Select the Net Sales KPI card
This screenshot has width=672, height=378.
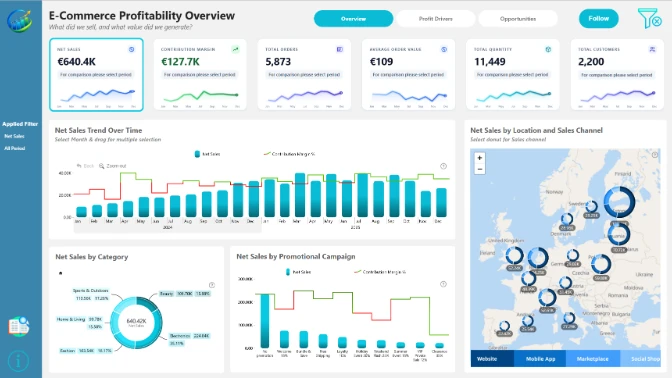(x=96, y=75)
